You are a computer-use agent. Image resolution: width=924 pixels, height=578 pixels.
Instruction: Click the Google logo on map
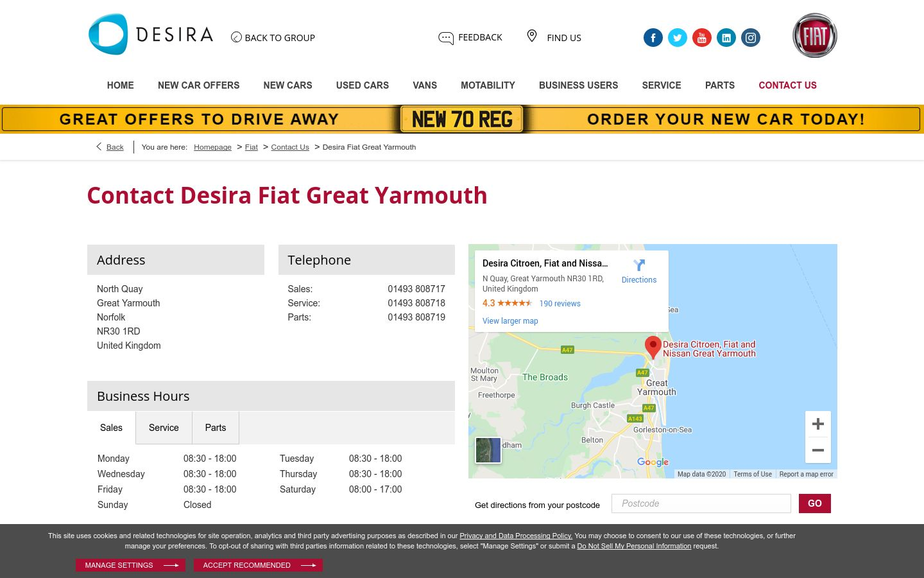653,462
